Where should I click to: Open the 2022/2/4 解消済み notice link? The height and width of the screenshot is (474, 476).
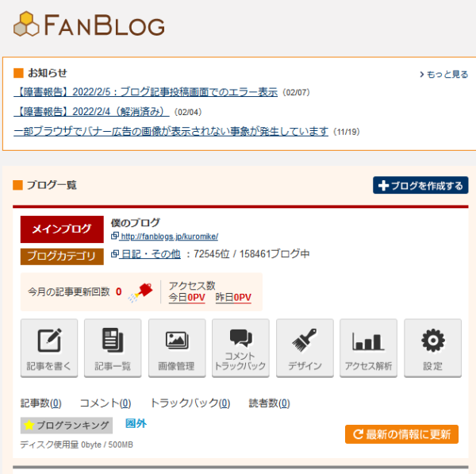point(91,111)
